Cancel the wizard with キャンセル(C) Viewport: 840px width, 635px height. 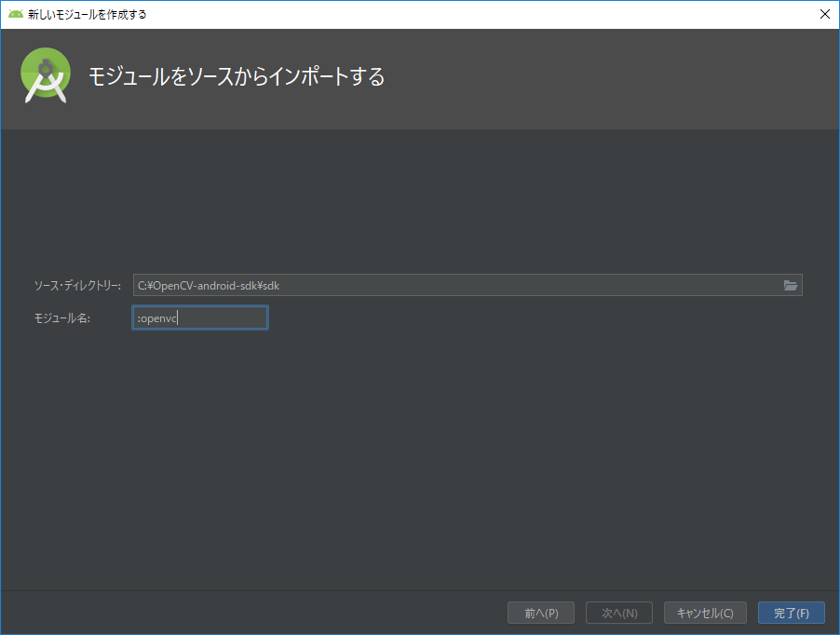click(705, 613)
